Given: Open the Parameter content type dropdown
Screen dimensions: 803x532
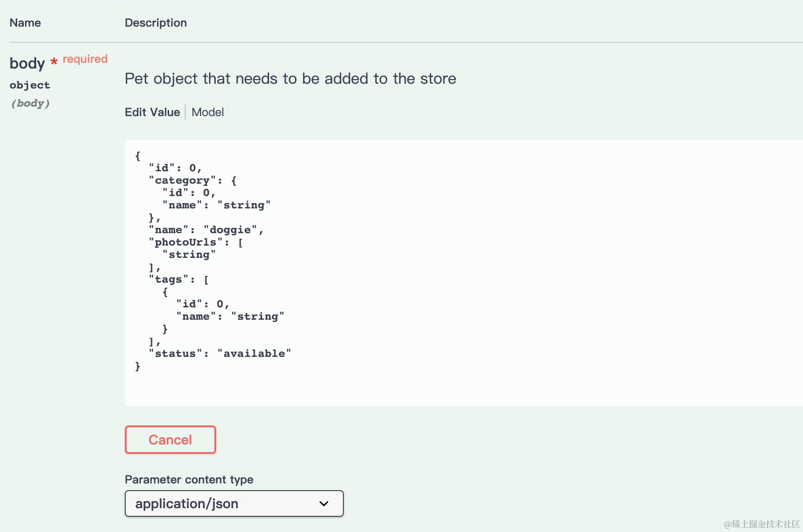Looking at the screenshot, I should pos(234,503).
